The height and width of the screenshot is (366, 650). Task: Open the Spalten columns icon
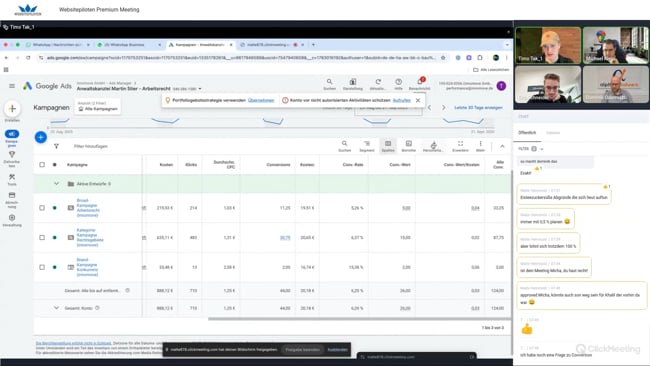pos(388,144)
